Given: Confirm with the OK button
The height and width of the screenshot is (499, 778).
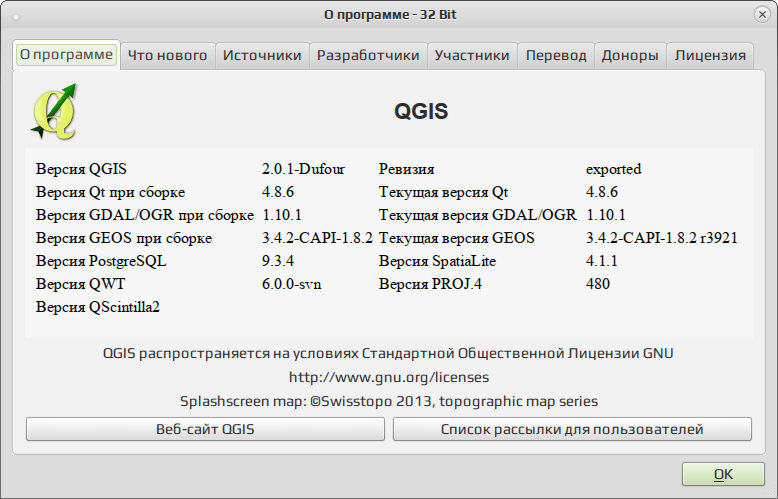Looking at the screenshot, I should 723,475.
